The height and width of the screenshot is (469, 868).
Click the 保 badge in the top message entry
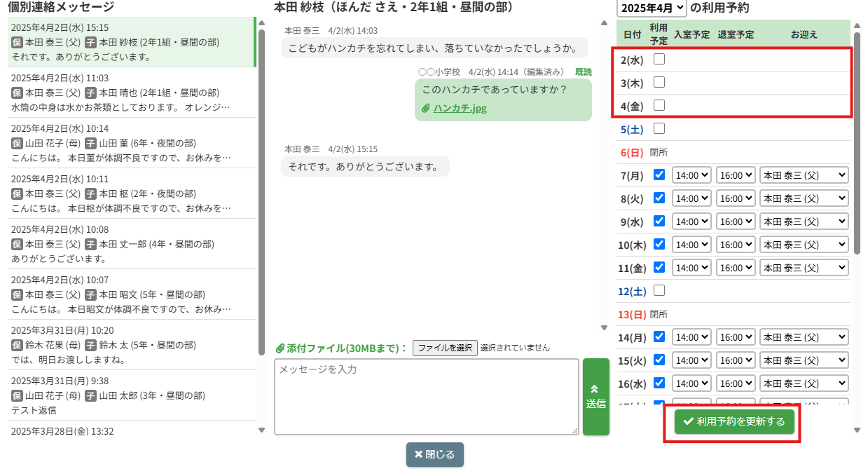point(17,42)
